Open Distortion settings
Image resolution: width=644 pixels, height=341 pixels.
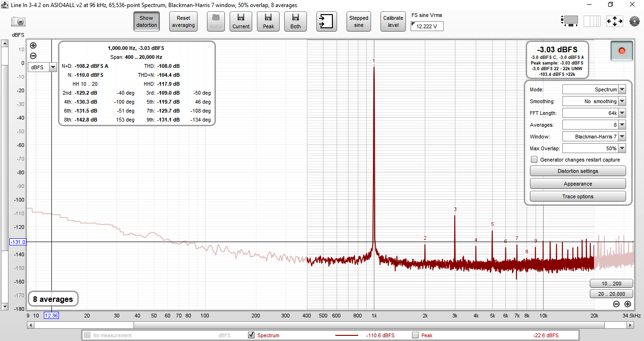(578, 171)
